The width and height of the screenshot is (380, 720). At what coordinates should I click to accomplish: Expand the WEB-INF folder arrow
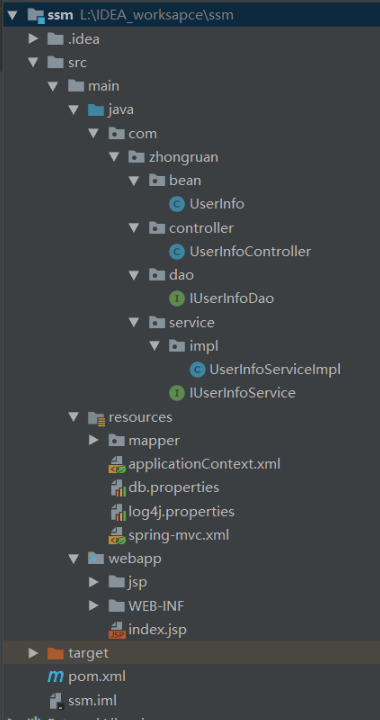94,606
